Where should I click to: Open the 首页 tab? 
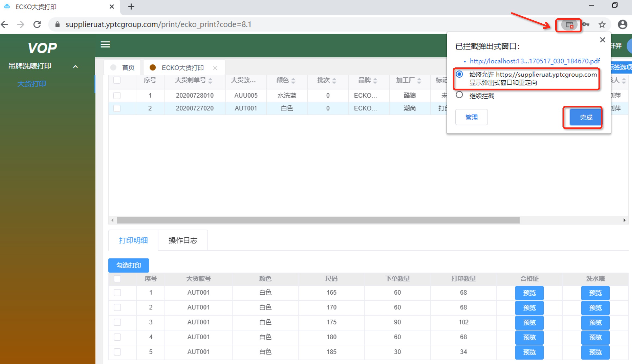pyautogui.click(x=128, y=68)
